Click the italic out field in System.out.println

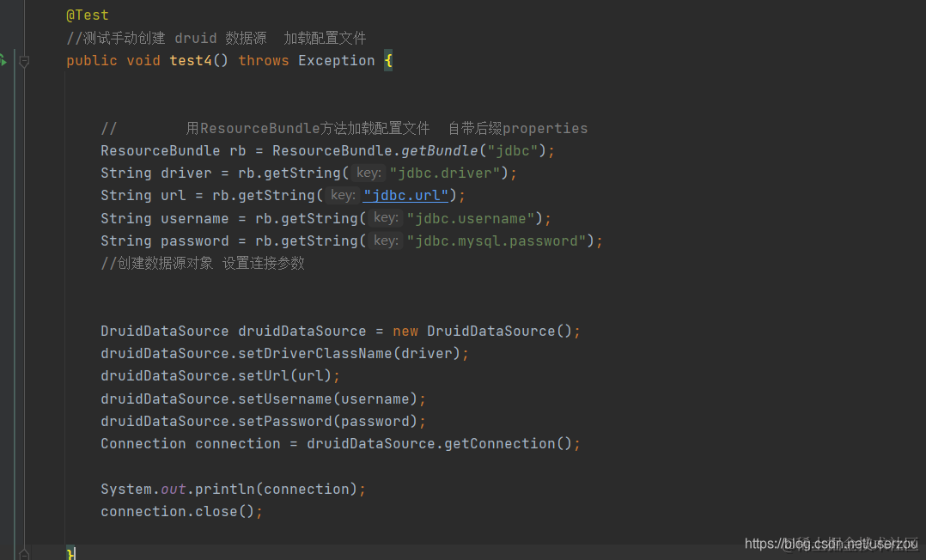pyautogui.click(x=174, y=490)
